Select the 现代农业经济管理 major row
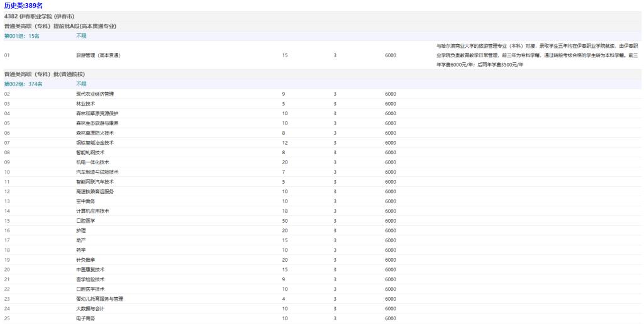Screen dimensions: 644x324 95,94
